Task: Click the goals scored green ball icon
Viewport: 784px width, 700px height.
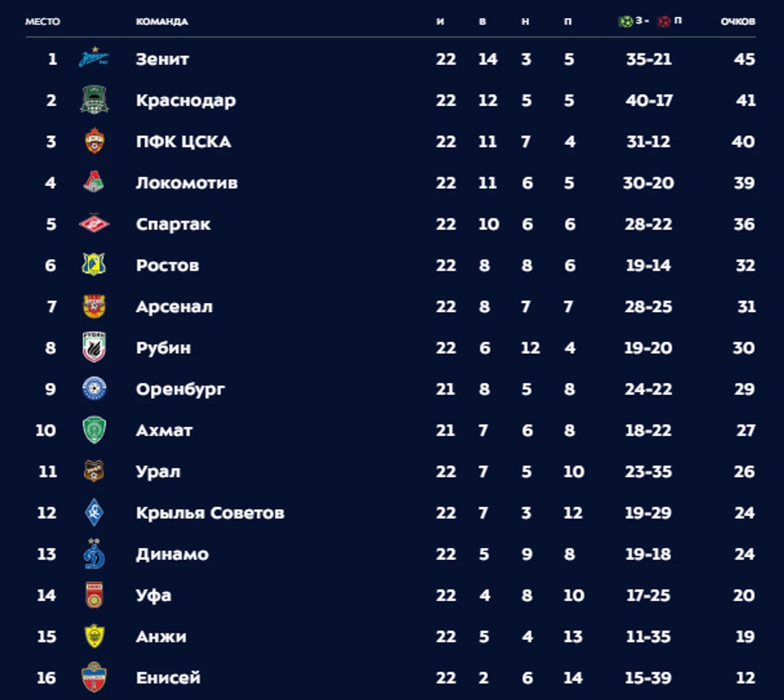Action: pos(625,21)
